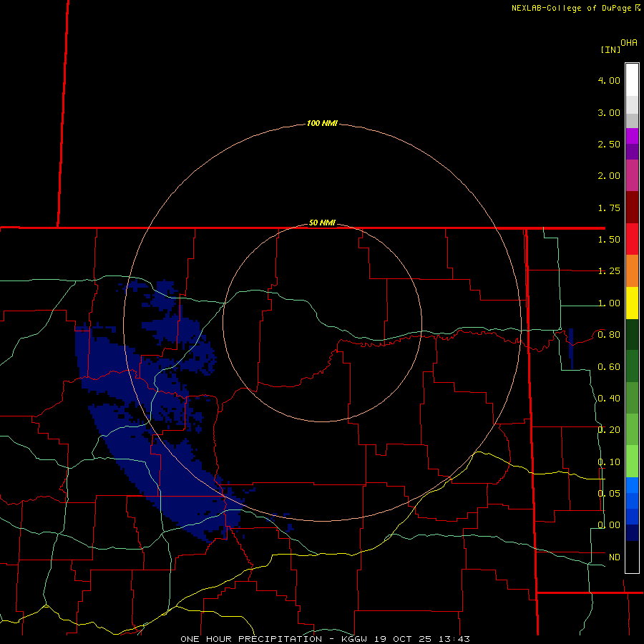Image resolution: width=644 pixels, height=644 pixels.
Task: Select the 0.20 legend value
Action: pos(609,430)
